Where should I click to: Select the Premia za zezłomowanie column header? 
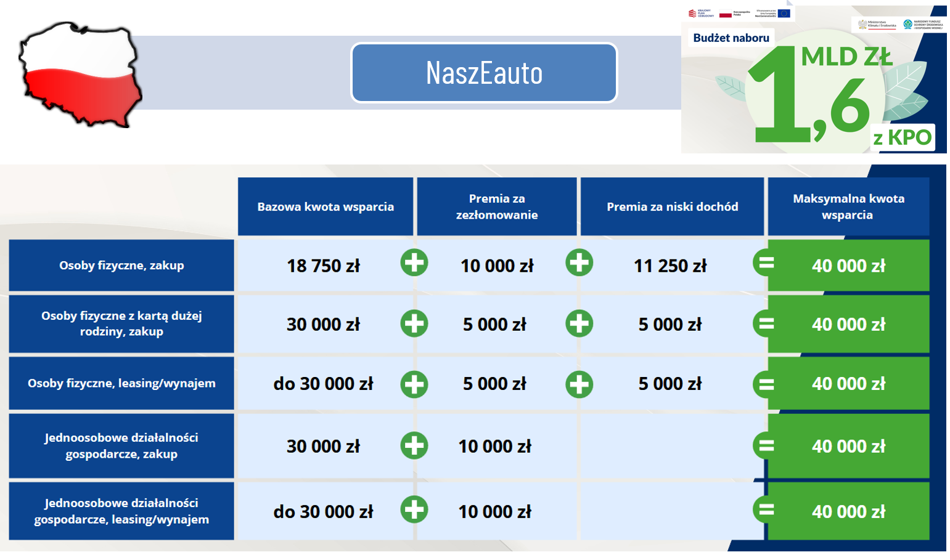coord(497,207)
